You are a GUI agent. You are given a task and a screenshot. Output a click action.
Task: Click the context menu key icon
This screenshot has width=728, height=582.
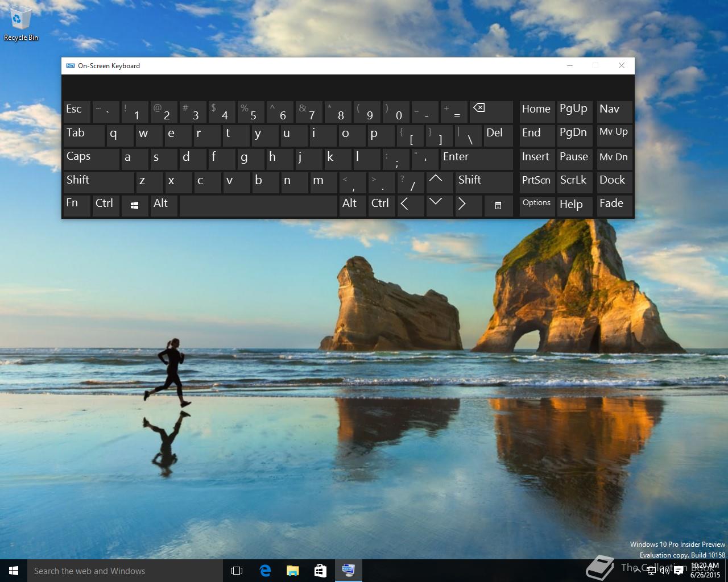pyautogui.click(x=498, y=206)
